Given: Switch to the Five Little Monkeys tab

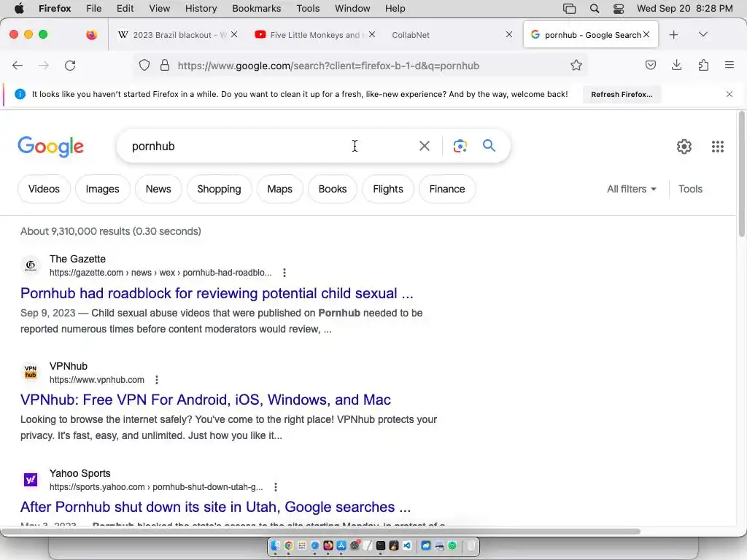Looking at the screenshot, I should [314, 35].
